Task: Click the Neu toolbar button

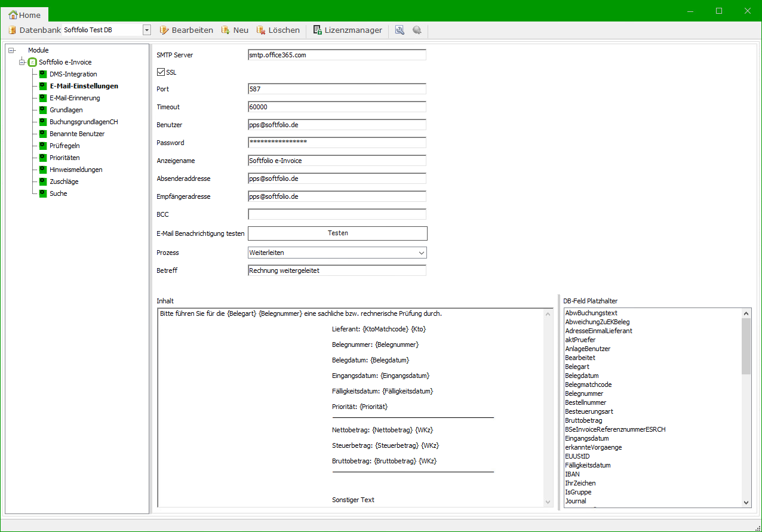Action: 235,30
